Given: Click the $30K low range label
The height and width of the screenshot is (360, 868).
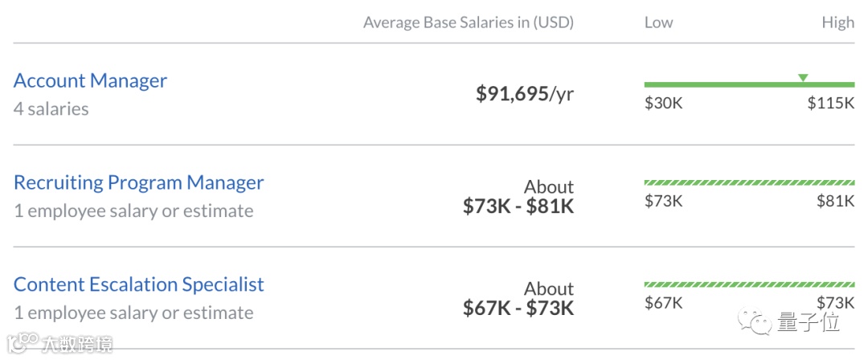Looking at the screenshot, I should tap(663, 103).
